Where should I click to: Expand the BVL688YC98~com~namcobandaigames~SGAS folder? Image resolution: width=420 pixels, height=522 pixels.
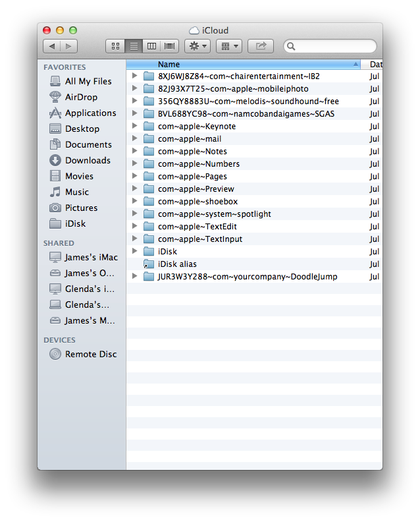coord(135,113)
